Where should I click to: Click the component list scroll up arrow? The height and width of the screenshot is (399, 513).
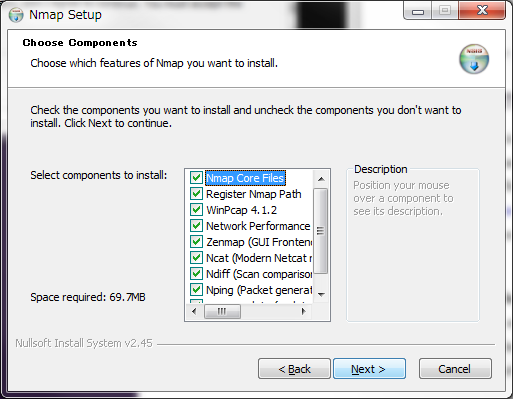click(x=321, y=179)
